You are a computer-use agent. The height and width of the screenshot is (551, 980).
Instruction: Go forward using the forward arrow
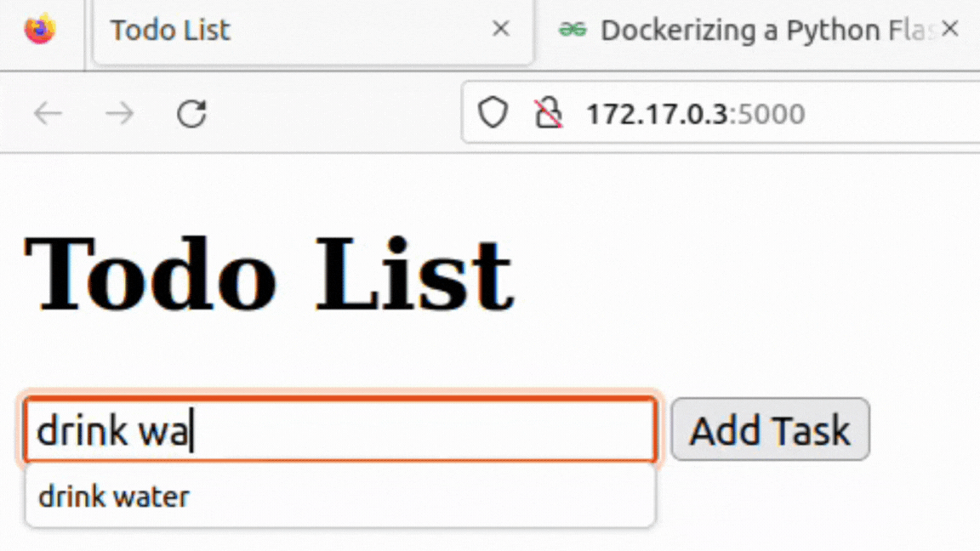[x=120, y=113]
